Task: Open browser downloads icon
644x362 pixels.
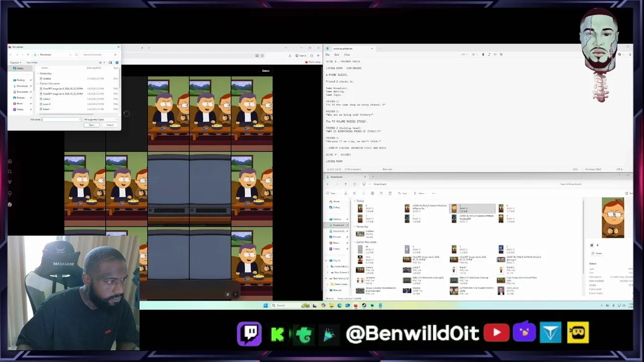Action: (290, 55)
